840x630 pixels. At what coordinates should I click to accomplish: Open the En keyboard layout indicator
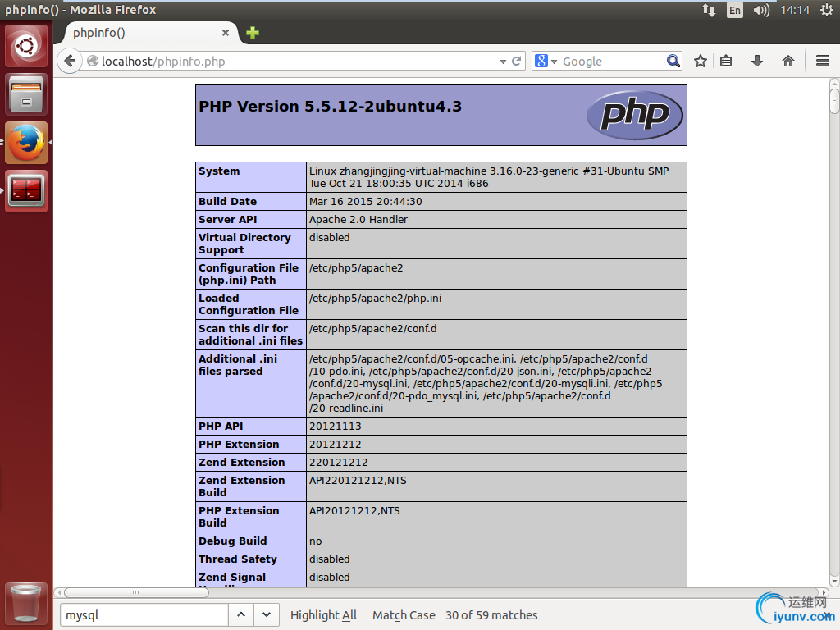coord(735,10)
